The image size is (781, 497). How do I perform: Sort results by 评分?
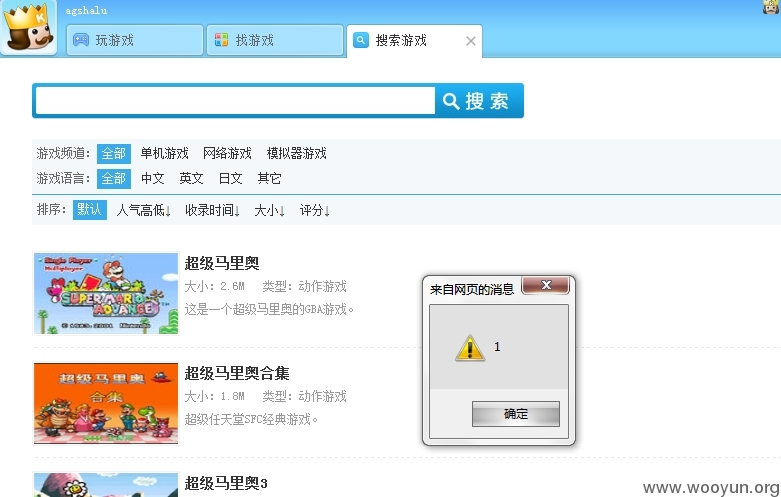click(x=314, y=210)
